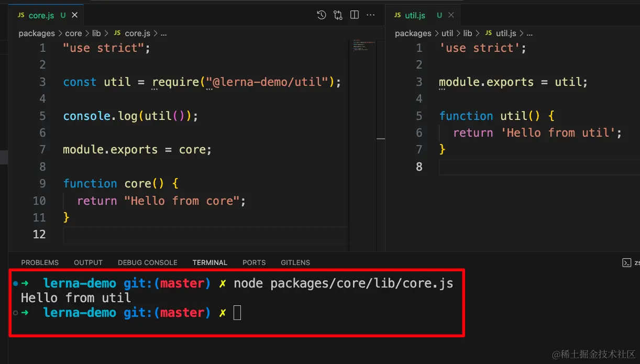Image resolution: width=640 pixels, height=364 pixels.
Task: Open the PORTS panel tab
Action: 254,262
